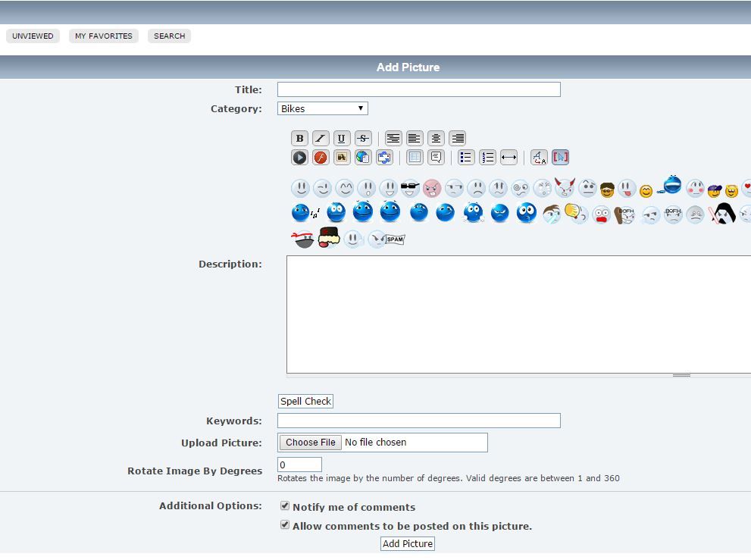Toggle BBCode source view bracket icon
This screenshot has width=751, height=560.
[560, 157]
